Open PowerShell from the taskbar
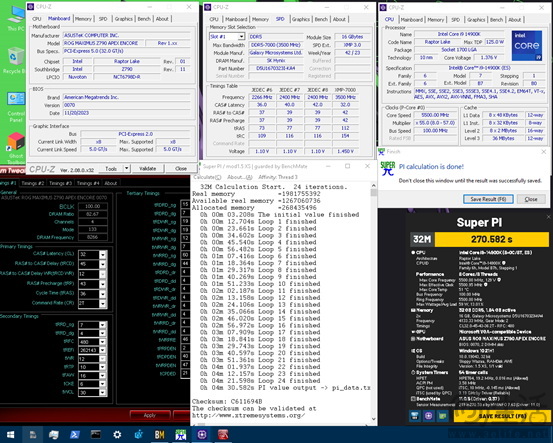 pyautogui.click(x=74, y=435)
